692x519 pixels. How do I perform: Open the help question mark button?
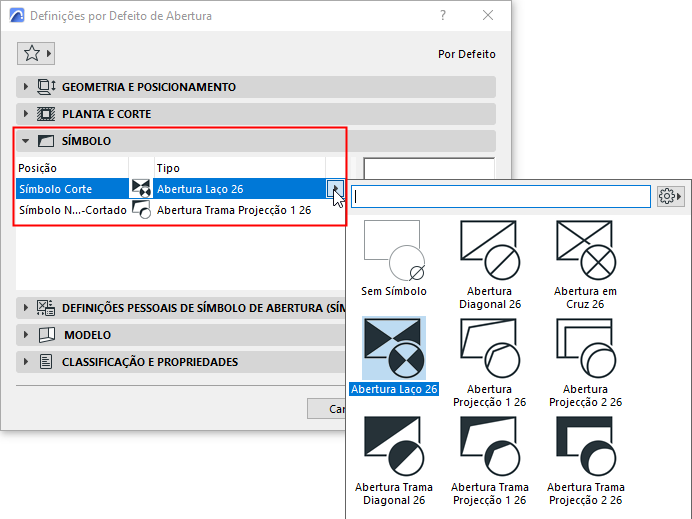tap(443, 15)
